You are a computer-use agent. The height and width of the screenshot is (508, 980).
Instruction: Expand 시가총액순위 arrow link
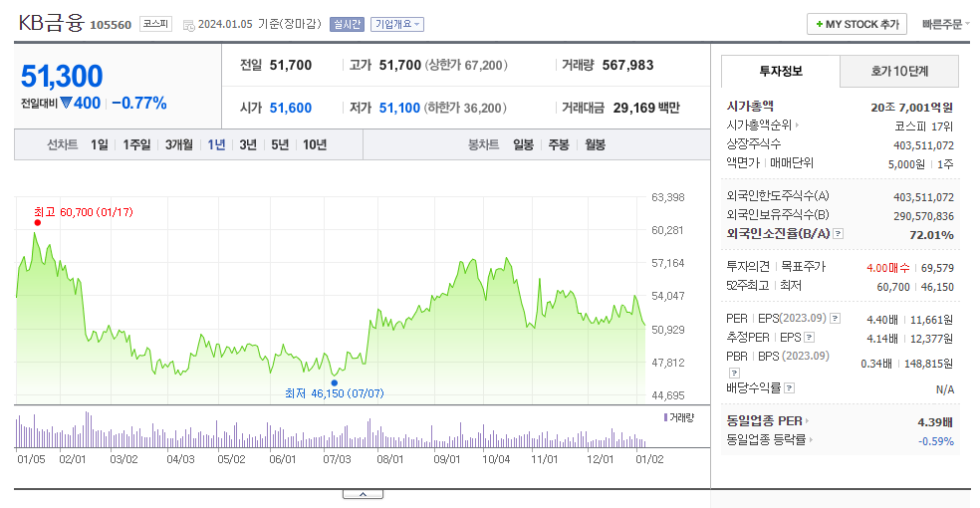tap(797, 125)
